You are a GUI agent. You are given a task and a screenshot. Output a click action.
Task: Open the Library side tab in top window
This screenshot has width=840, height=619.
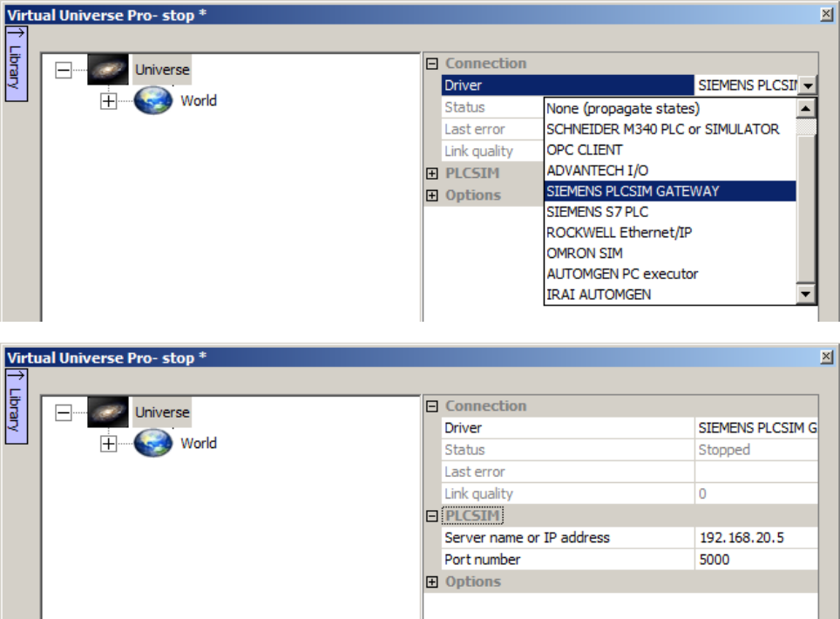click(x=16, y=64)
